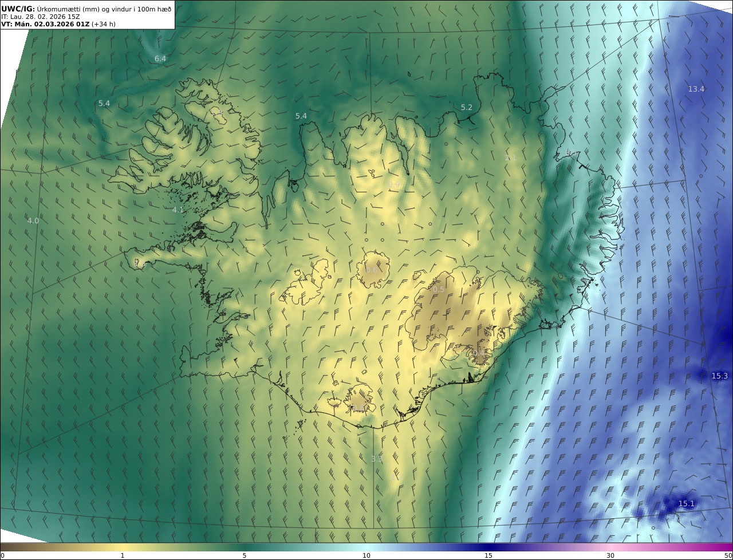
Task: Click the map value label '15.1'
Action: [686, 504]
